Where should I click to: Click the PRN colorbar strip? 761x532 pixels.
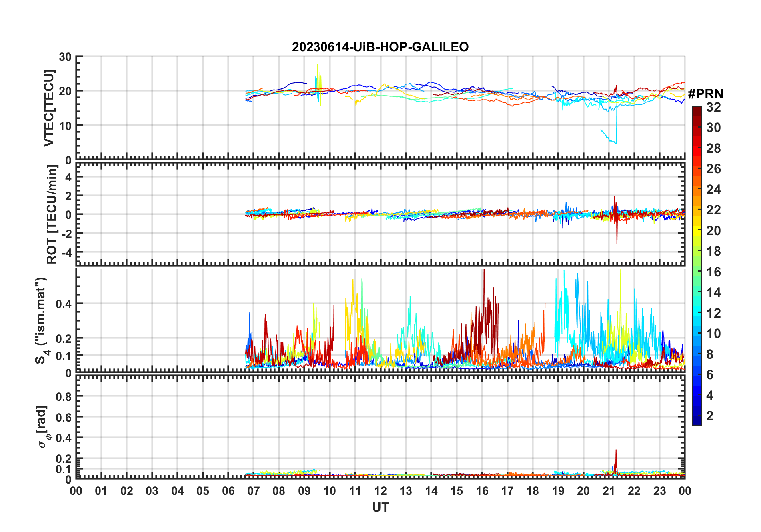(697, 266)
